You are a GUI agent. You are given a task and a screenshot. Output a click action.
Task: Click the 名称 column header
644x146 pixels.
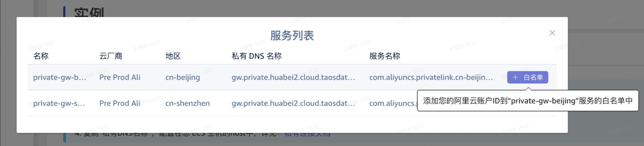click(41, 56)
